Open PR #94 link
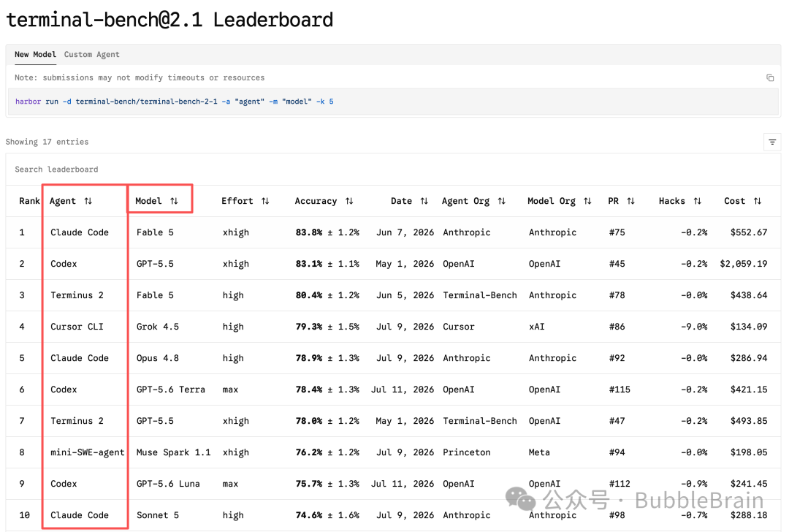The image size is (789, 532). pyautogui.click(x=617, y=452)
